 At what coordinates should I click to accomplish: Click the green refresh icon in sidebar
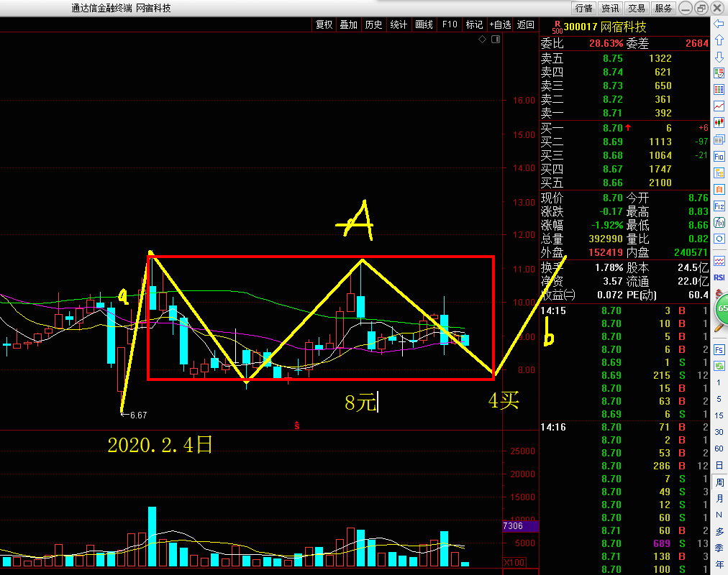coord(719,366)
